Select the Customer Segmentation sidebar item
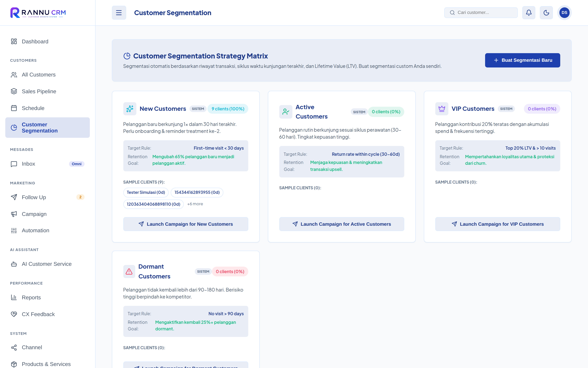 [x=47, y=128]
